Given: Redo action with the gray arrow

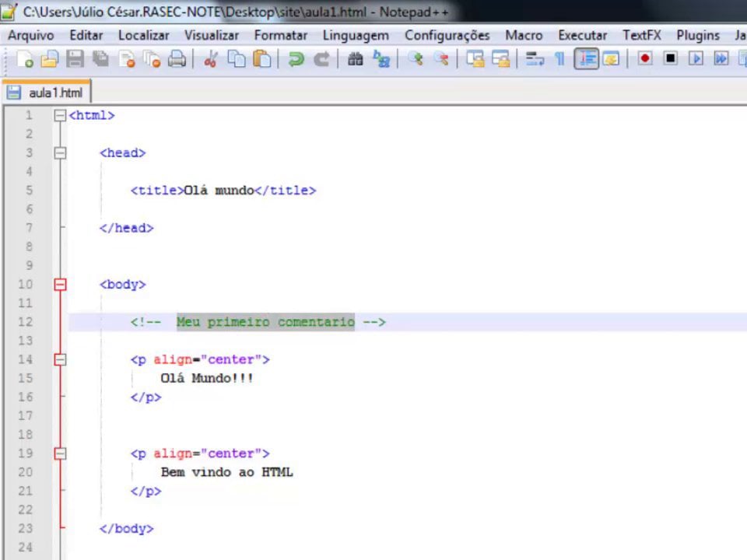Looking at the screenshot, I should pyautogui.click(x=321, y=60).
